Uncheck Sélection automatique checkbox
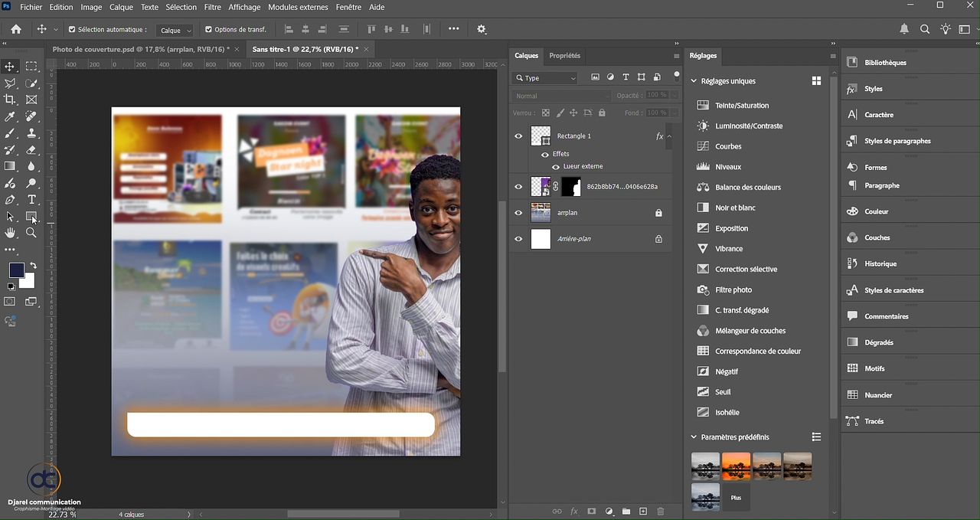 72,30
